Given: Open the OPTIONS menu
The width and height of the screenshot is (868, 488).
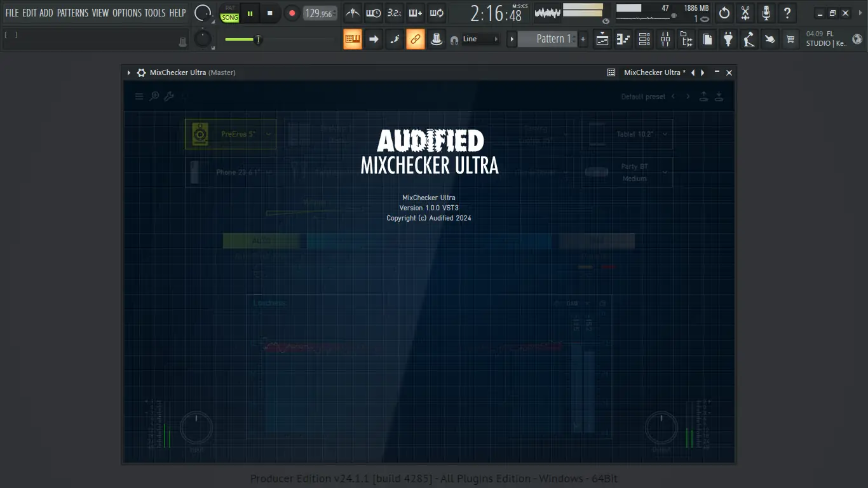Looking at the screenshot, I should click(x=127, y=13).
